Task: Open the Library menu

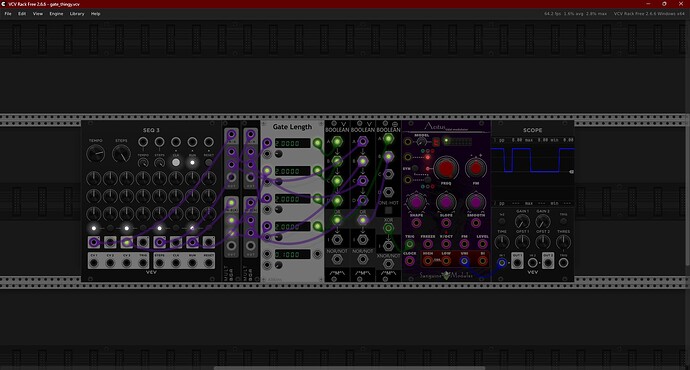Action: pyautogui.click(x=77, y=14)
